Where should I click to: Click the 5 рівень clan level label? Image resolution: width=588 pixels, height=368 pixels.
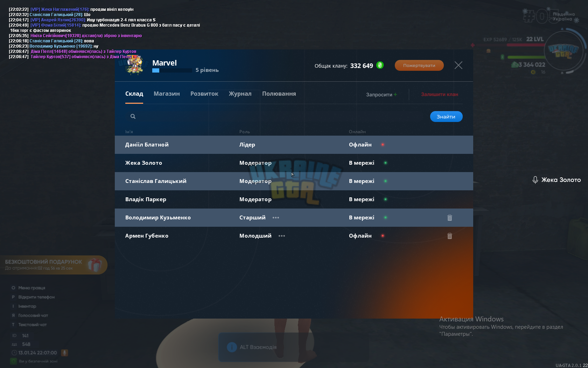coord(207,70)
